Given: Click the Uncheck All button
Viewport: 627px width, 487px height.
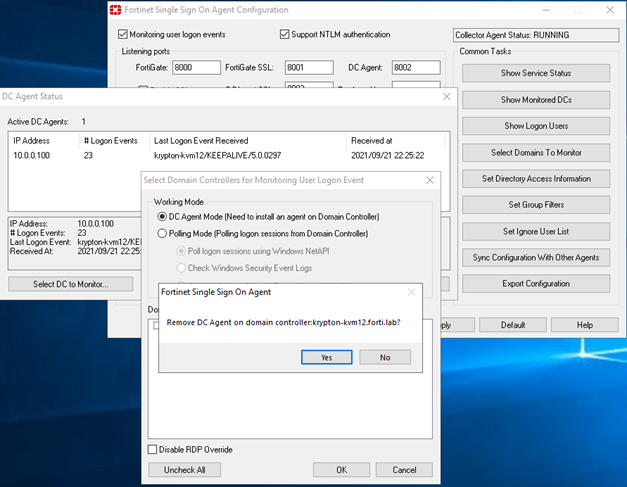Looking at the screenshot, I should tap(184, 470).
